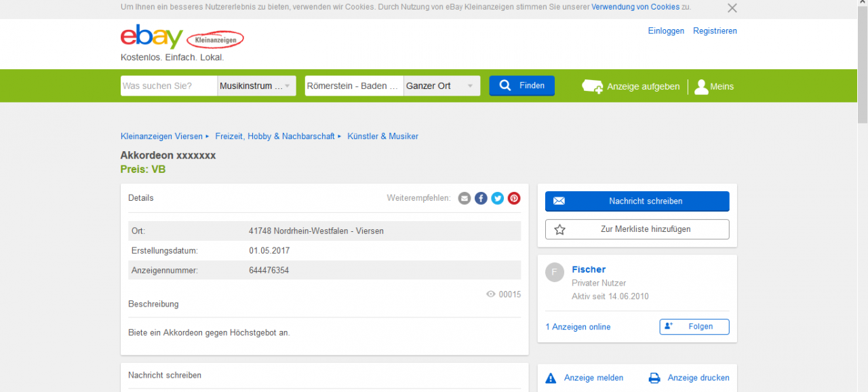Edit the Römerstein location field

click(354, 86)
